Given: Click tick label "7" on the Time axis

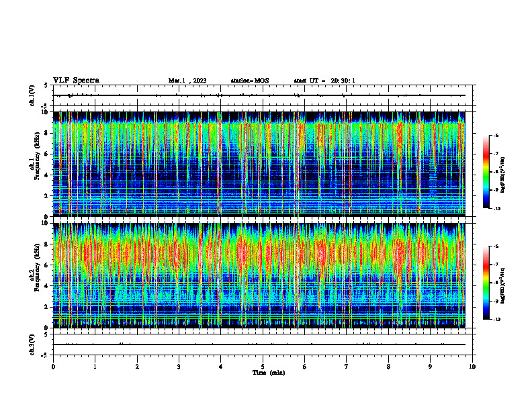Looking at the screenshot, I should [x=347, y=367].
